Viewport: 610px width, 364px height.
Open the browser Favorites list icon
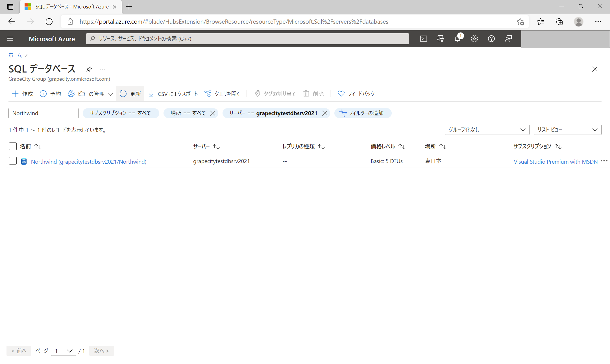point(541,21)
